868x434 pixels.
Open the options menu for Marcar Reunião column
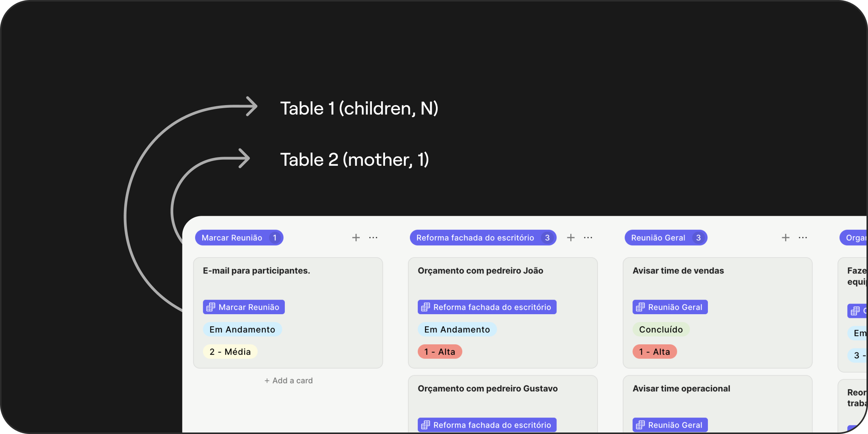373,237
